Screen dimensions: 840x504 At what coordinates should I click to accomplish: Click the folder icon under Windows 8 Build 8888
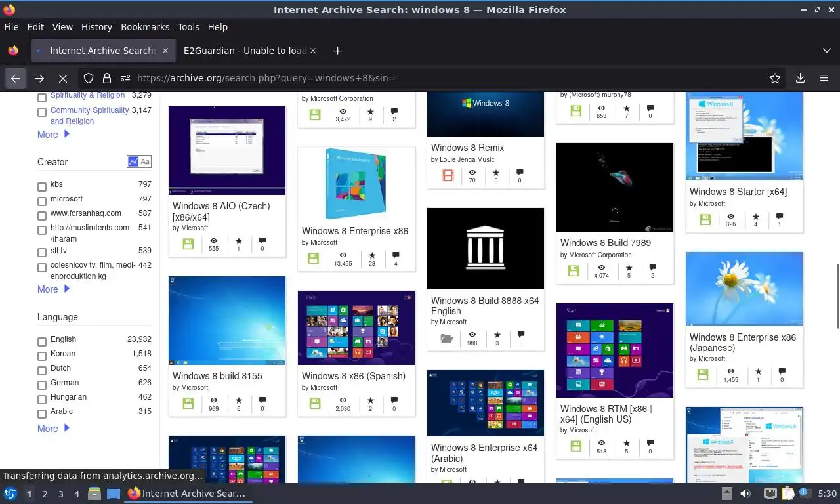click(447, 339)
